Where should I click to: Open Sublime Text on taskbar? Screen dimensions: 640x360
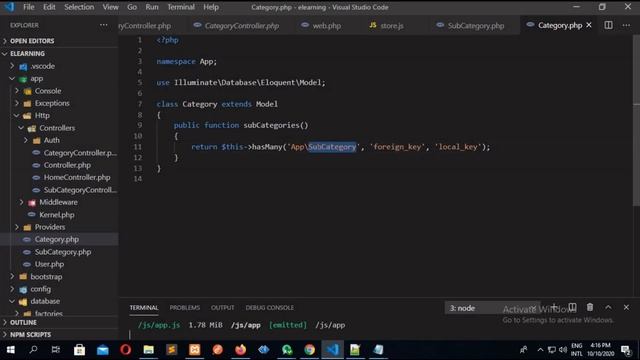[171, 350]
